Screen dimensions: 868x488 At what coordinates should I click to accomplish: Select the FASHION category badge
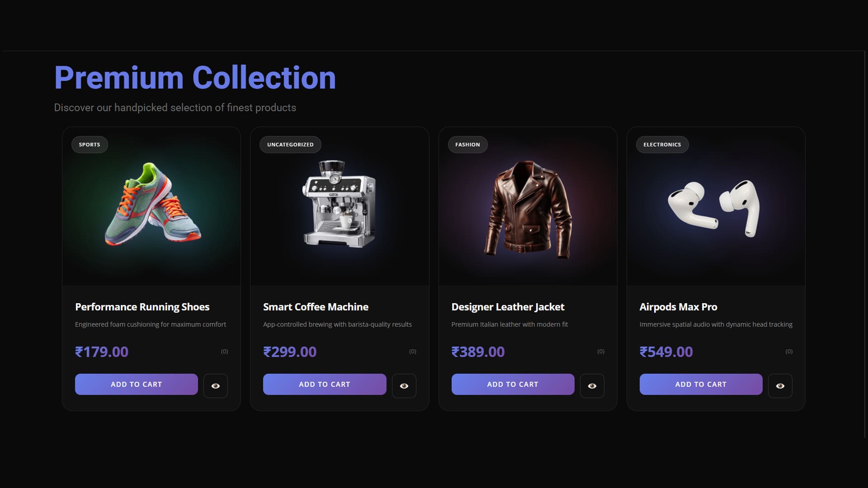pyautogui.click(x=467, y=144)
